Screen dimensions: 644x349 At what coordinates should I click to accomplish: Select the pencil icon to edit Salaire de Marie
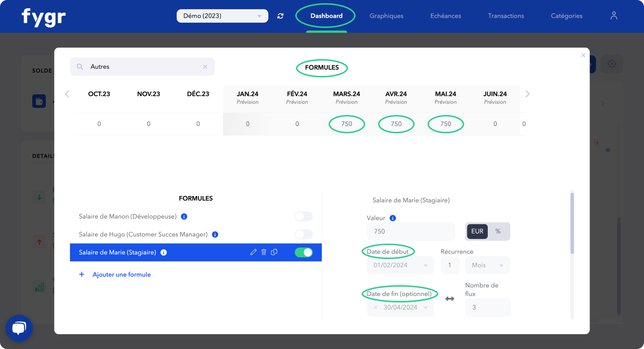click(x=253, y=252)
